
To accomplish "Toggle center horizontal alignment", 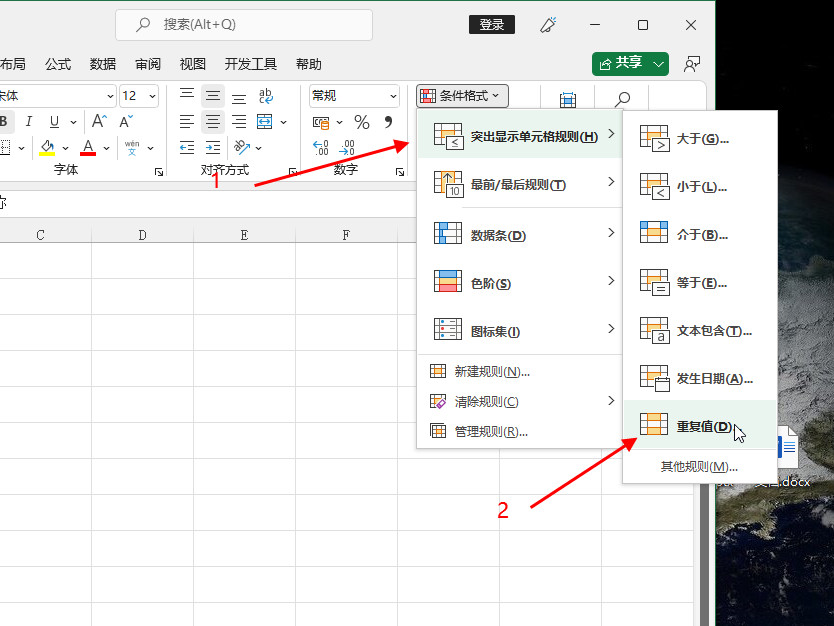I will tap(213, 122).
